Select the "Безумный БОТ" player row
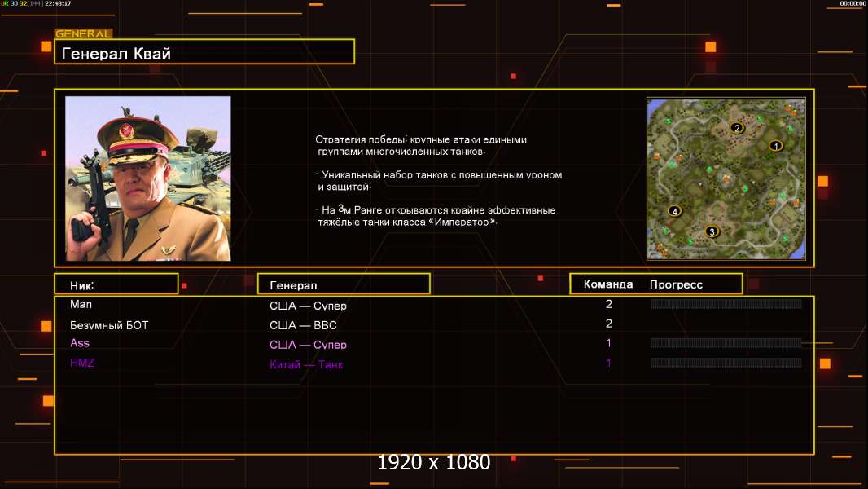Screen dimensions: 868x489 109,325
